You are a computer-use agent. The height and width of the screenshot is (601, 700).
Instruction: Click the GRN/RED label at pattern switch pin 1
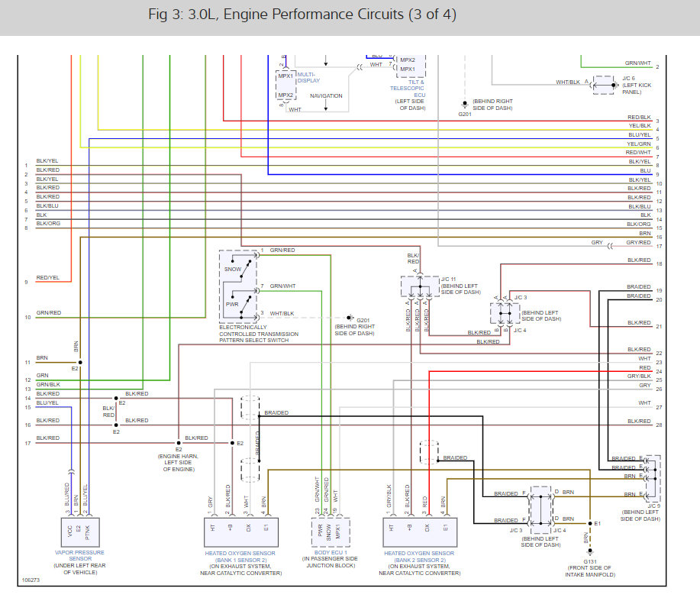pos(282,250)
